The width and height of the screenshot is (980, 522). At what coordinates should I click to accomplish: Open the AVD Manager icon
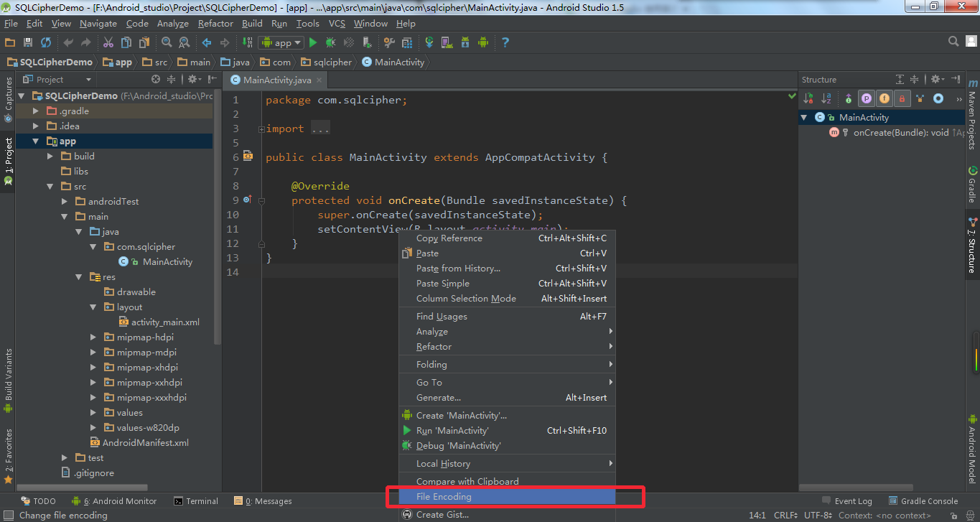pyautogui.click(x=447, y=43)
